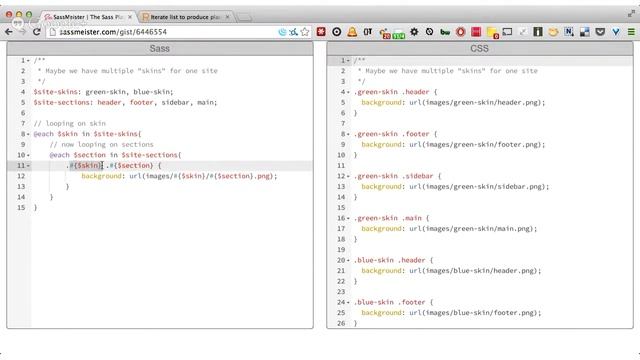
Task: Click the circular clock extension icon
Action: (x=429, y=32)
